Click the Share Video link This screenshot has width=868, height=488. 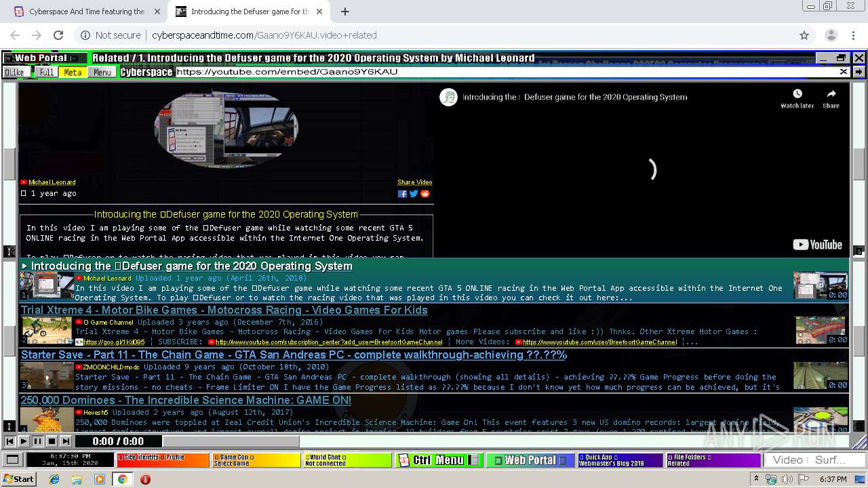click(414, 182)
